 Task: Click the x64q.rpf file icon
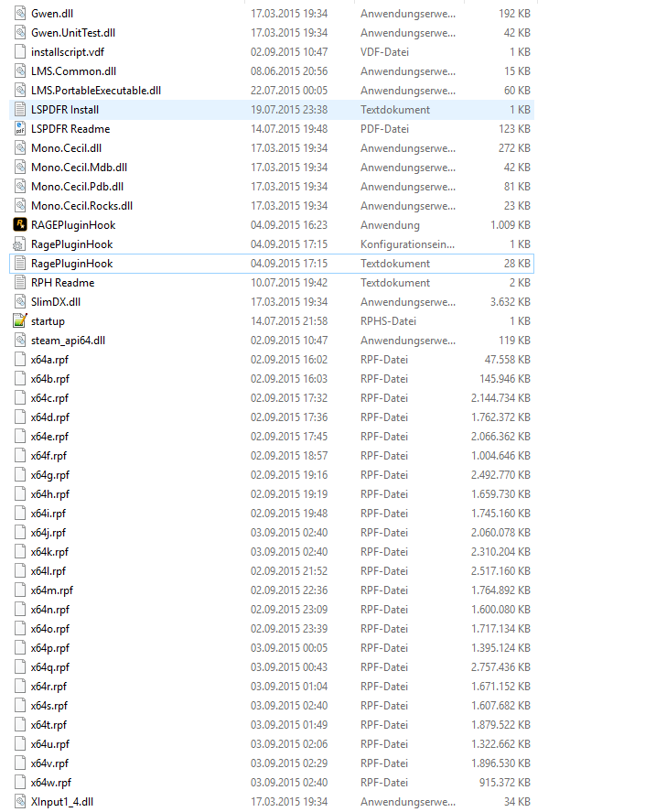pos(20,667)
